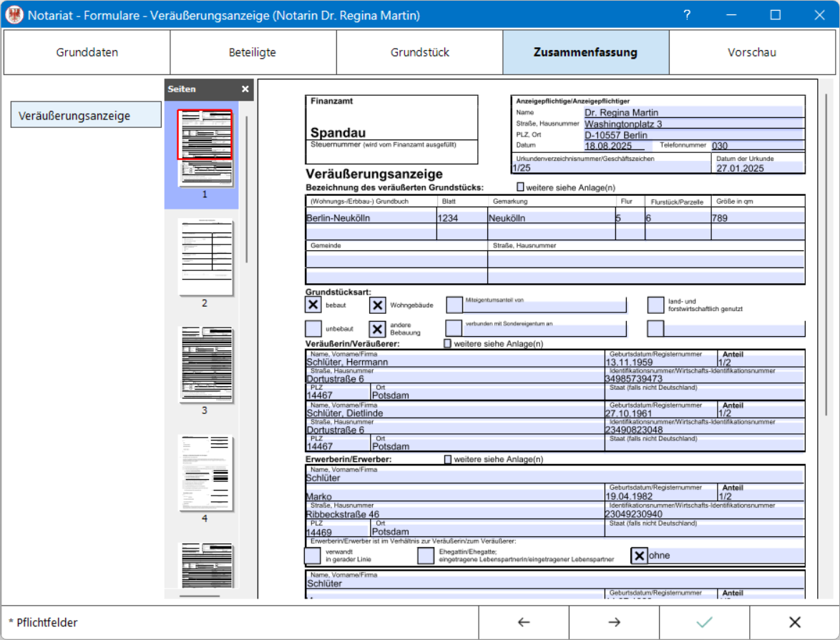
Task: Toggle the 'bebaut' checkbox
Action: click(313, 305)
